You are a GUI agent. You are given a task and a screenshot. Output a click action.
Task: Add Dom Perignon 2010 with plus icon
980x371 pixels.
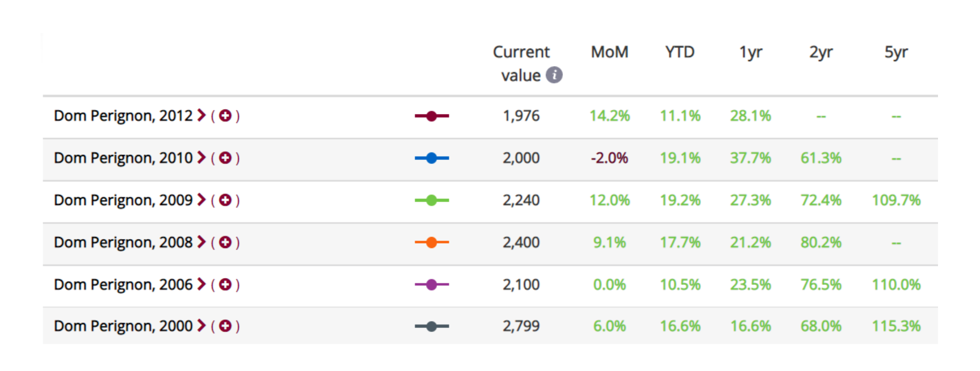[225, 158]
